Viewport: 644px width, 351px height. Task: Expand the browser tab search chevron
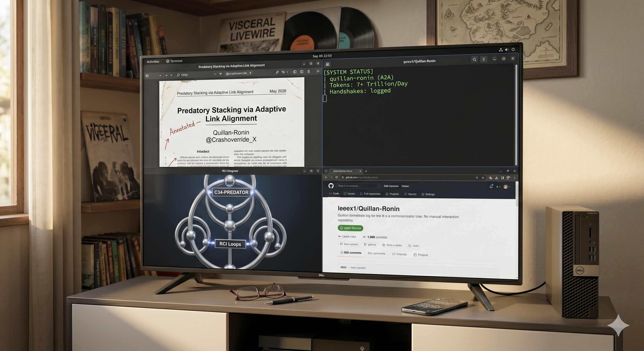(x=326, y=171)
